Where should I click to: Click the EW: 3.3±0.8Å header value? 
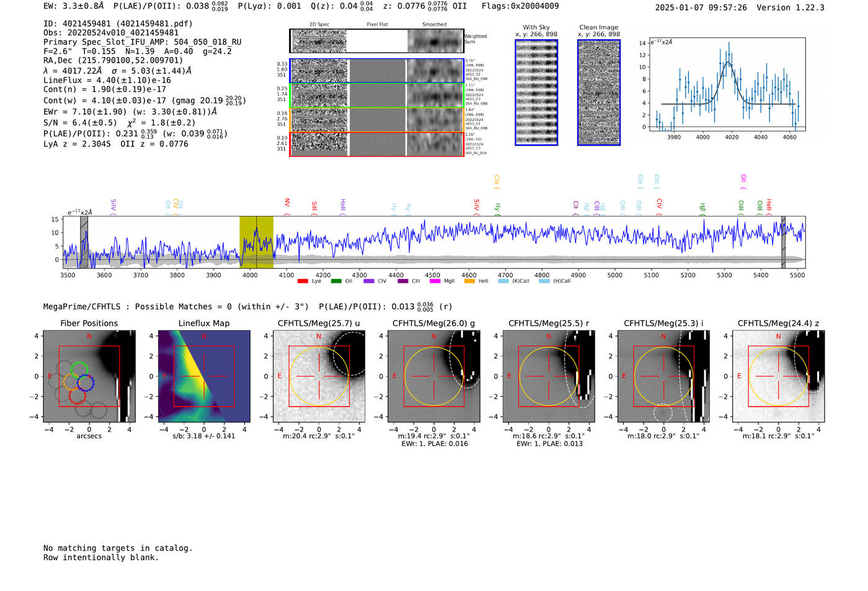pyautogui.click(x=74, y=6)
